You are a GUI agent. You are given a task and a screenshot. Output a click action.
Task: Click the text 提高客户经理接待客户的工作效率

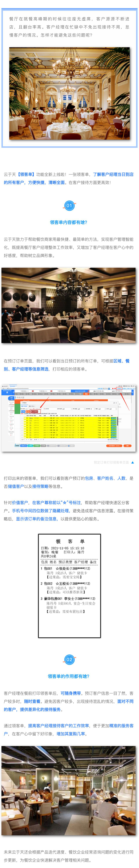tap(58, 725)
